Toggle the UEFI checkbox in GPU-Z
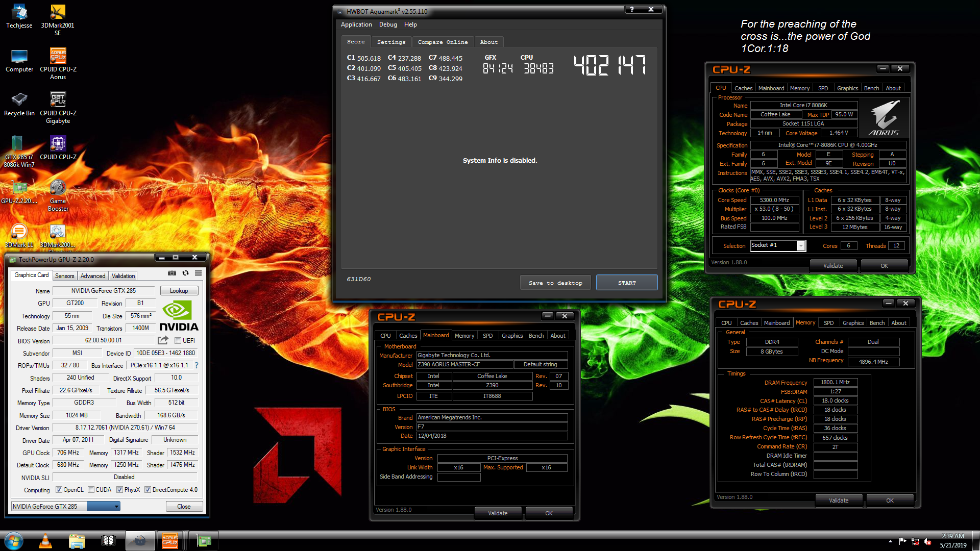The height and width of the screenshot is (551, 980). pyautogui.click(x=178, y=341)
